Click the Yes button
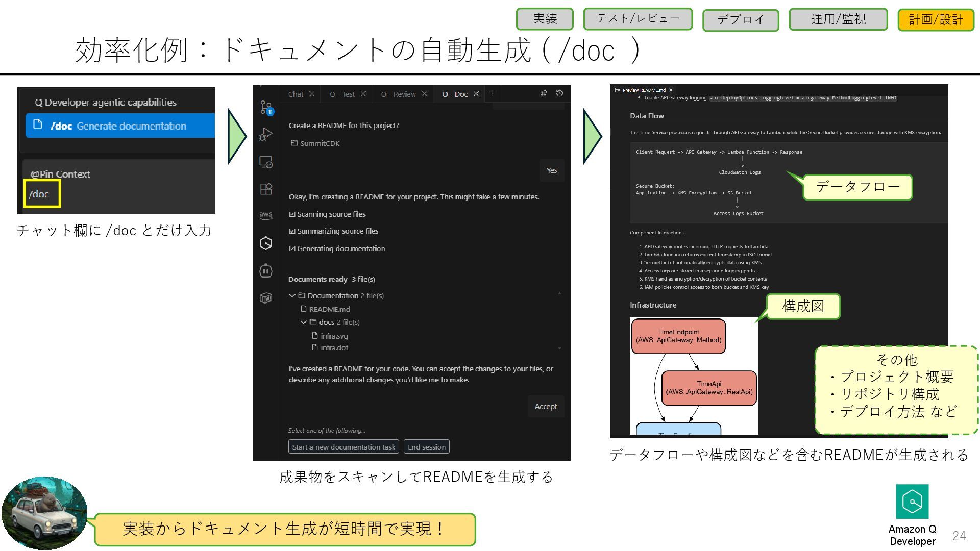 tap(552, 170)
